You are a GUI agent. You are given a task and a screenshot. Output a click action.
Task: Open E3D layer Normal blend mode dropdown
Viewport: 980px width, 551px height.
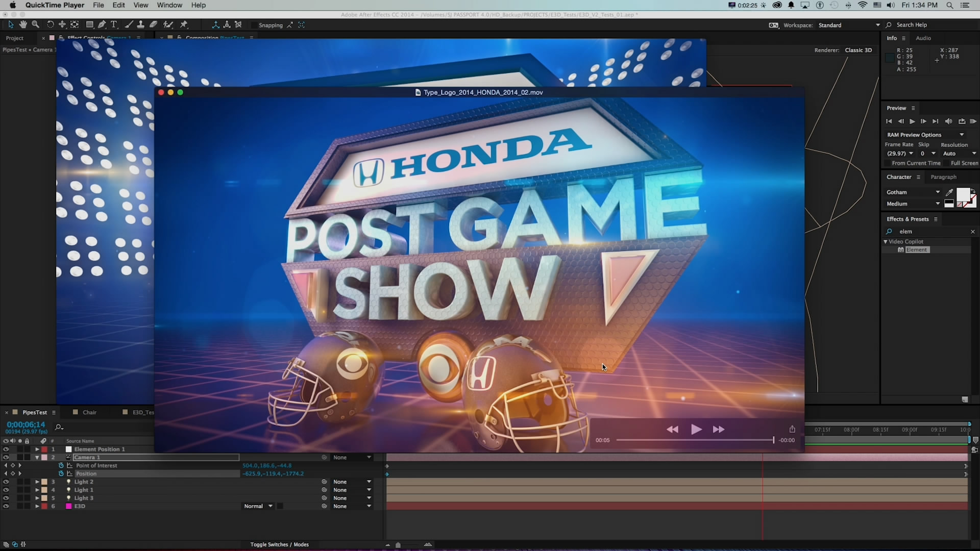point(259,506)
